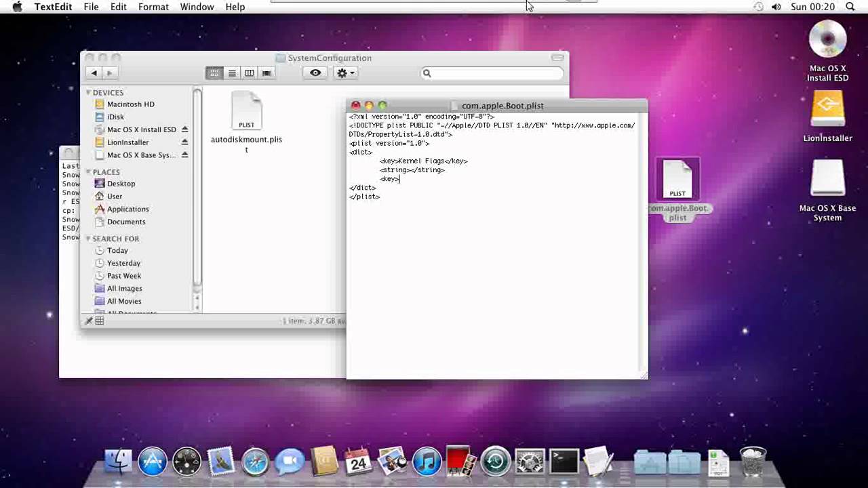Open Documents in Finder sidebar
This screenshot has width=868, height=488.
(x=126, y=222)
